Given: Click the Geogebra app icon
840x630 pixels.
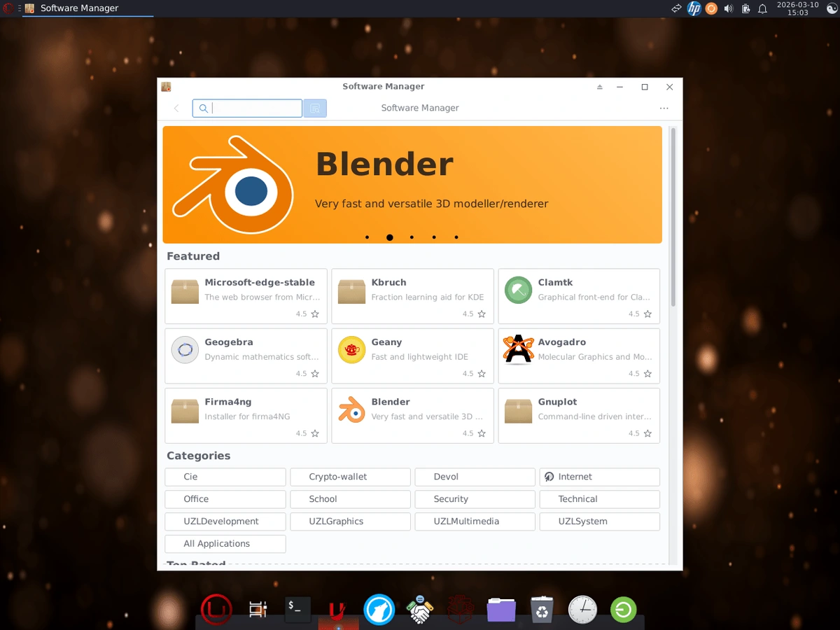Looking at the screenshot, I should 185,350.
